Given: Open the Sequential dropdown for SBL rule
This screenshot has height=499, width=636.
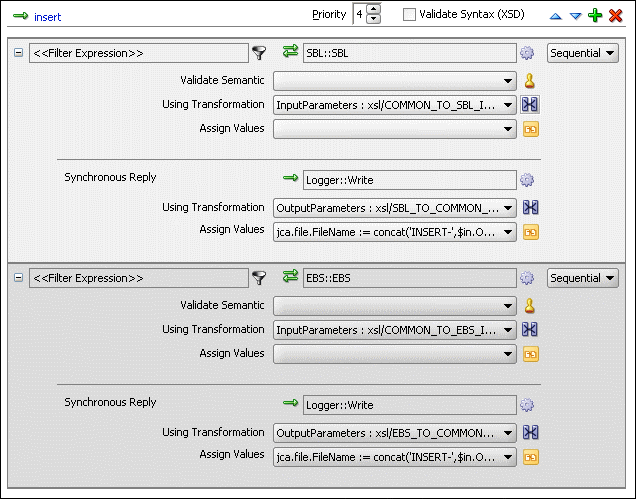Looking at the screenshot, I should click(582, 53).
